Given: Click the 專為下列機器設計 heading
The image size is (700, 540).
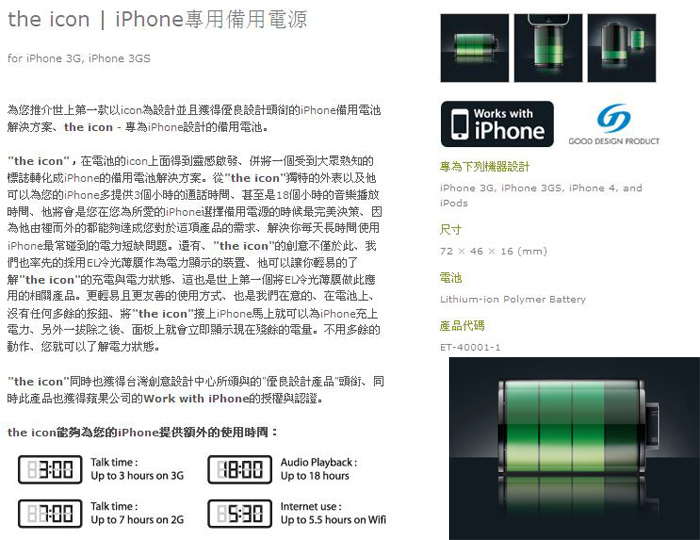Looking at the screenshot, I should pyautogui.click(x=484, y=167).
